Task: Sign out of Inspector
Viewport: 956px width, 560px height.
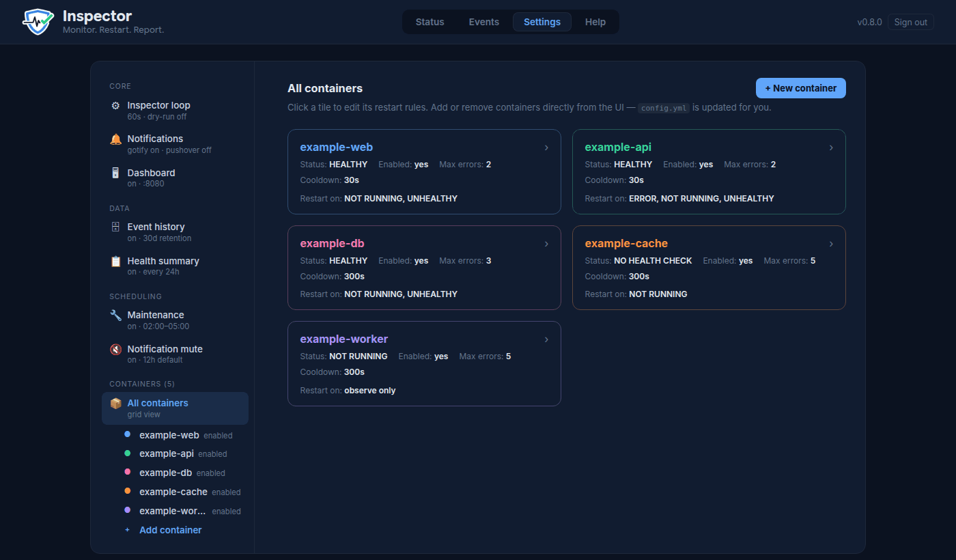Action: [911, 22]
